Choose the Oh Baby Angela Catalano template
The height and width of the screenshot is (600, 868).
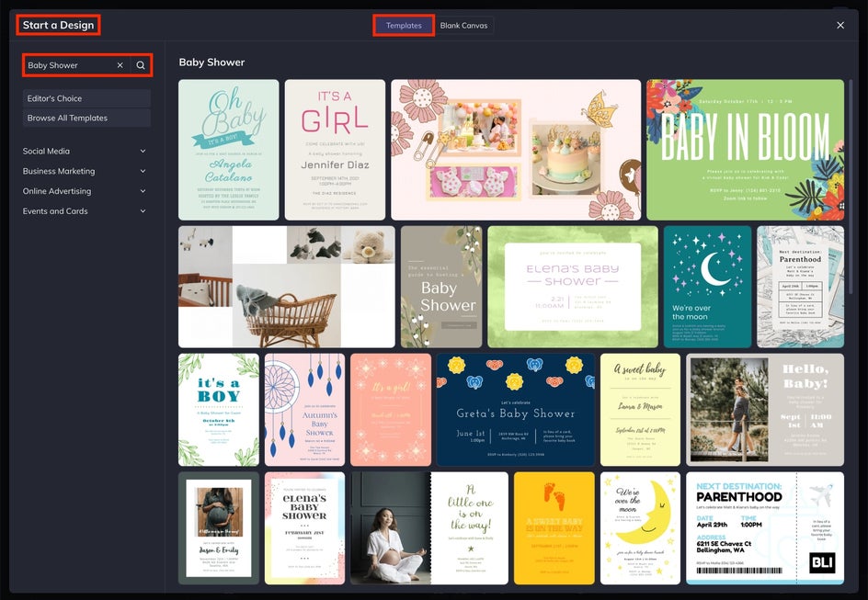pos(229,150)
